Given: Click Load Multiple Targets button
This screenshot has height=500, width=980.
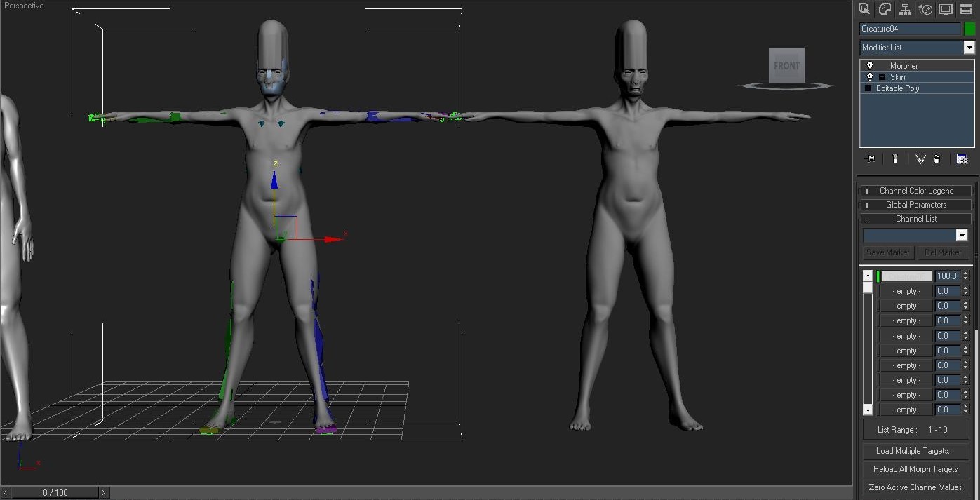Looking at the screenshot, I should tap(915, 451).
